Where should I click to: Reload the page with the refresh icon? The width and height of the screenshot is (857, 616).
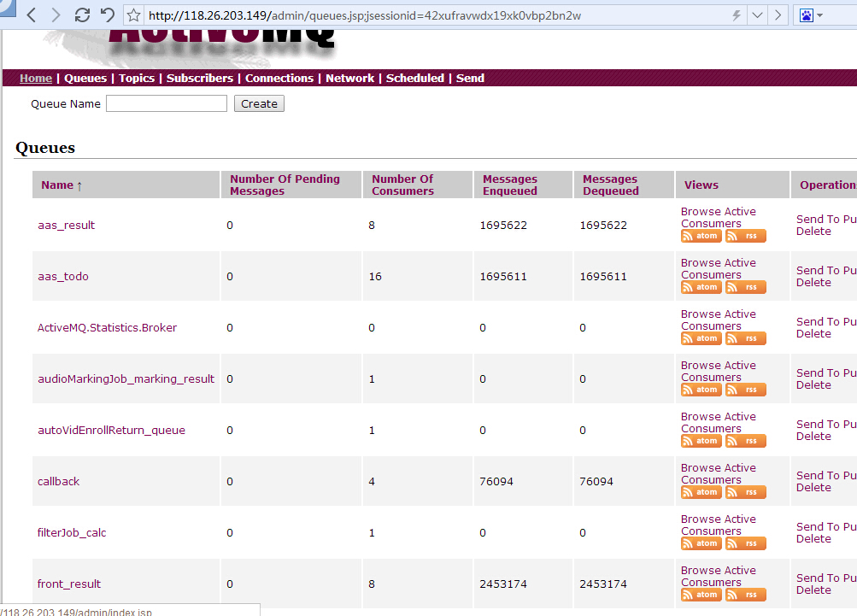click(82, 15)
